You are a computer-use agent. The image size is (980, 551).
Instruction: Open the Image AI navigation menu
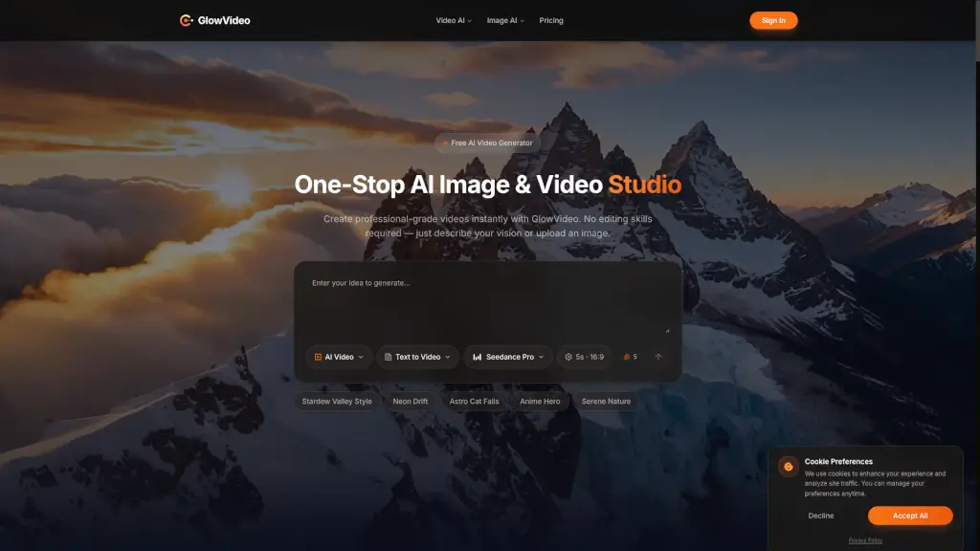tap(505, 20)
